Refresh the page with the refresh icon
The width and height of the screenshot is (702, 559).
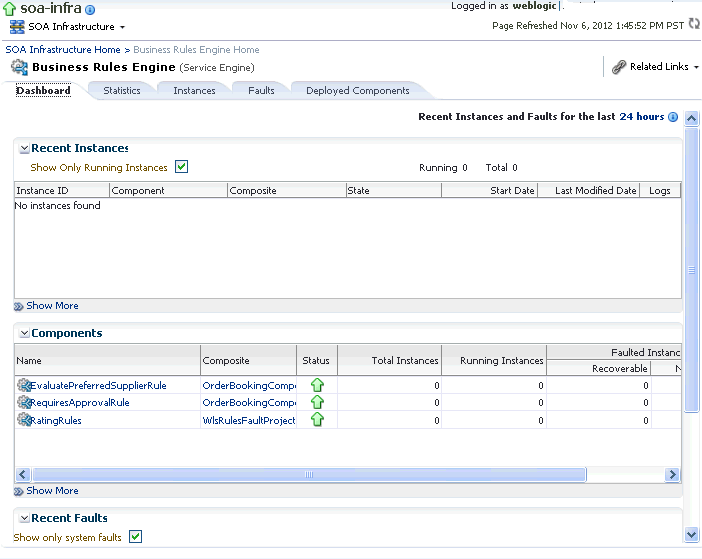click(x=694, y=24)
